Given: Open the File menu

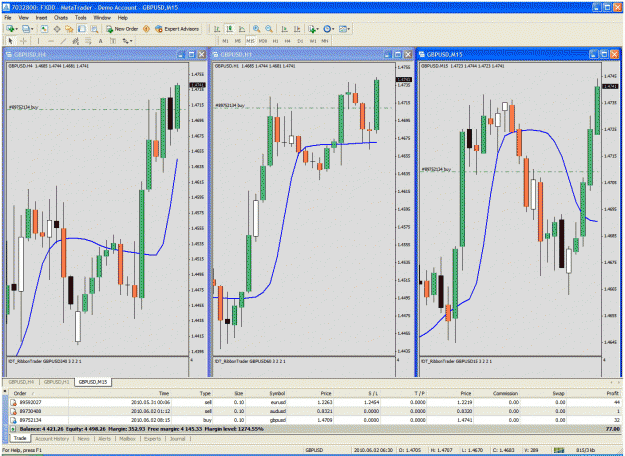Looking at the screenshot, I should click(x=8, y=18).
